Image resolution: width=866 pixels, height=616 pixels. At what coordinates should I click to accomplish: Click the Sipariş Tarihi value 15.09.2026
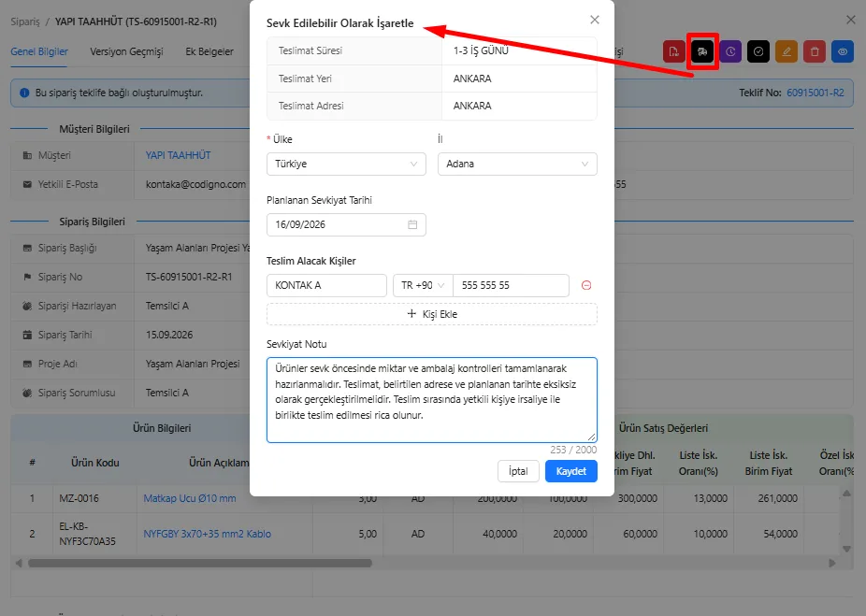[169, 335]
